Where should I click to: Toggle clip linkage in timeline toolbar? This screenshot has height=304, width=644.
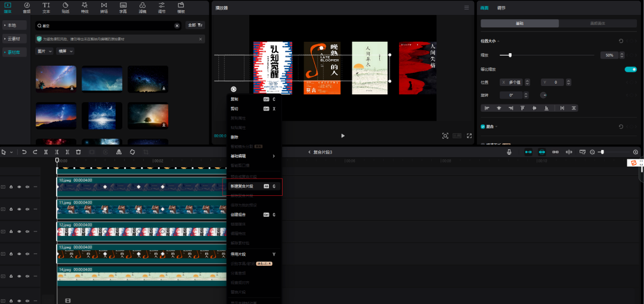(555, 152)
